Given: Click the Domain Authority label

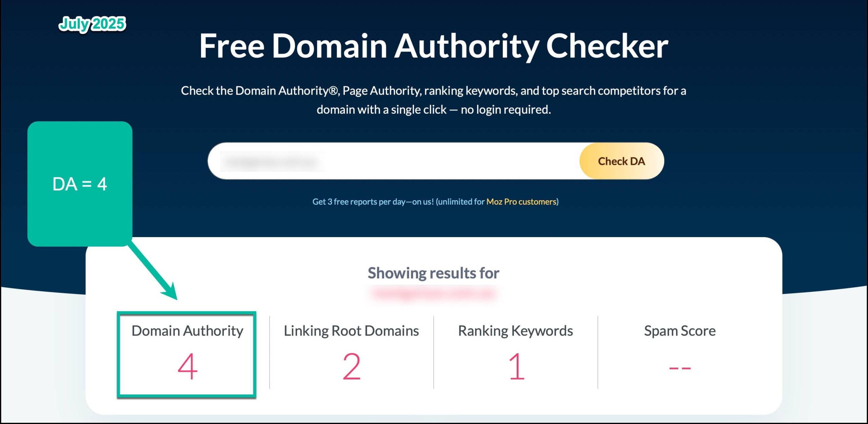Looking at the screenshot, I should pos(187,331).
